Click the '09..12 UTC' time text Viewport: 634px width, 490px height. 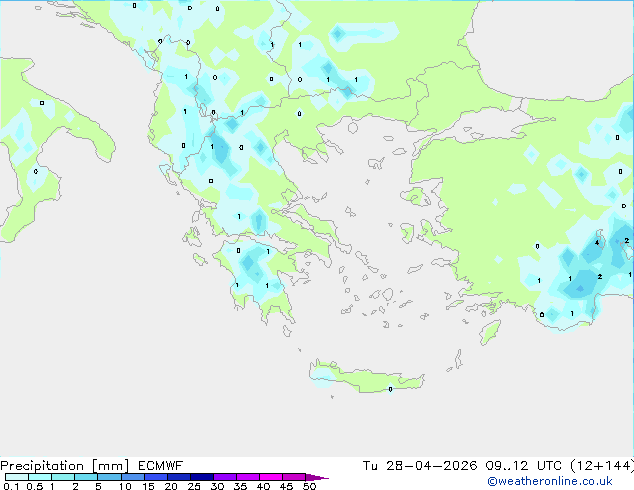click(524, 466)
